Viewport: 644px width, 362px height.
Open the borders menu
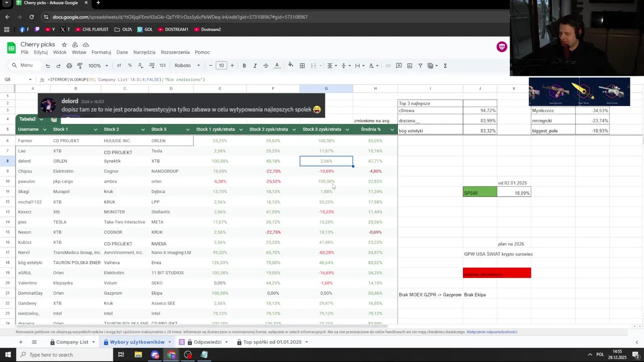(302, 65)
